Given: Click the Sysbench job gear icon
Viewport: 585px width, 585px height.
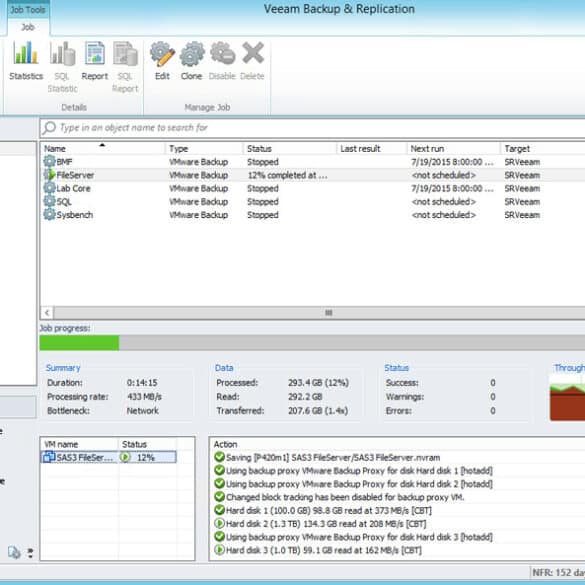Looking at the screenshot, I should [x=49, y=215].
